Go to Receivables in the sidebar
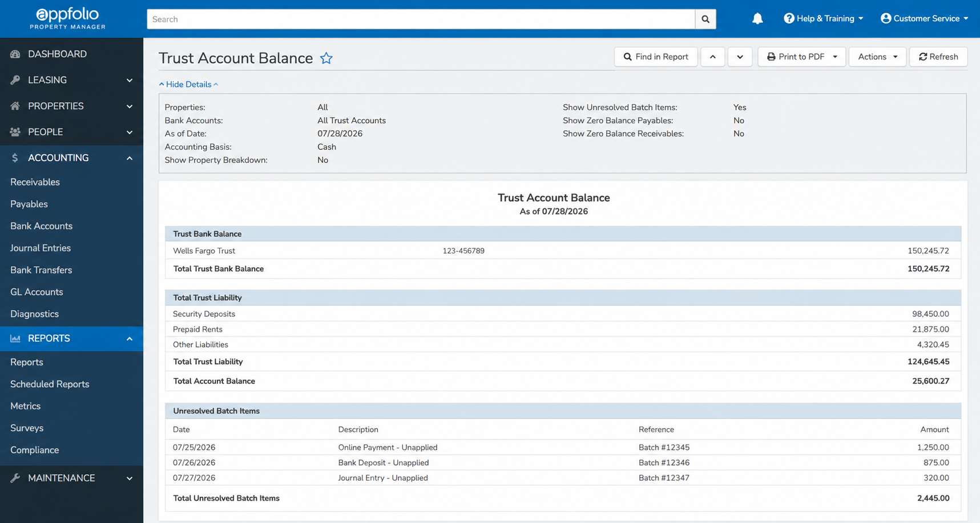This screenshot has width=980, height=523. [35, 182]
